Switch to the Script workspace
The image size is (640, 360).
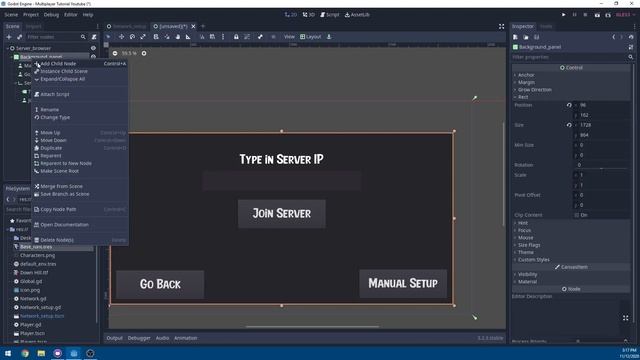point(330,15)
